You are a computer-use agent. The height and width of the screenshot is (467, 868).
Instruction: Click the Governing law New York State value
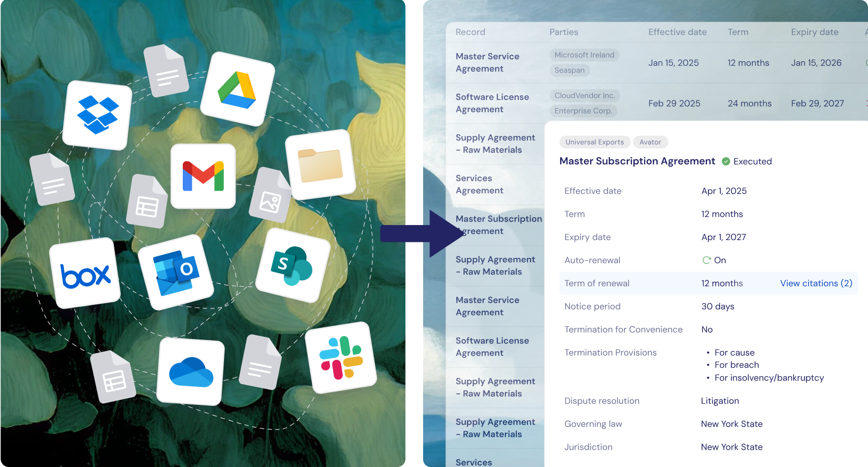point(731,424)
